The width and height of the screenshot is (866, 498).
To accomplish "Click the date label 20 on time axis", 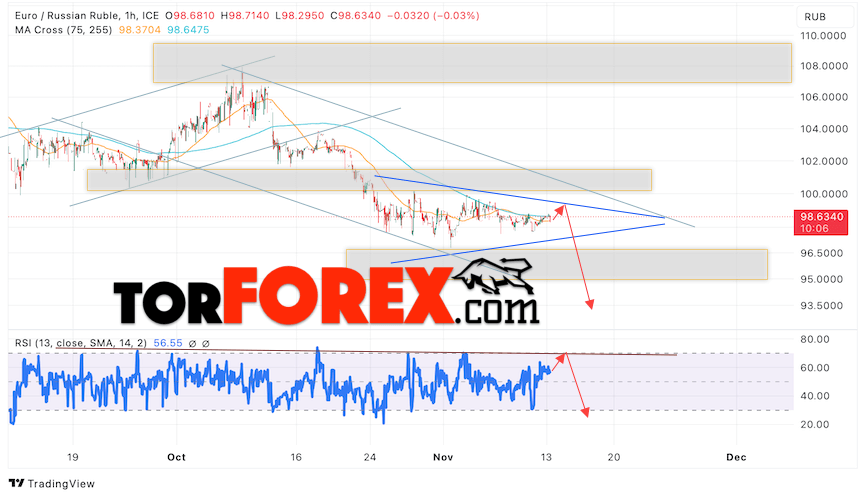I will 614,457.
